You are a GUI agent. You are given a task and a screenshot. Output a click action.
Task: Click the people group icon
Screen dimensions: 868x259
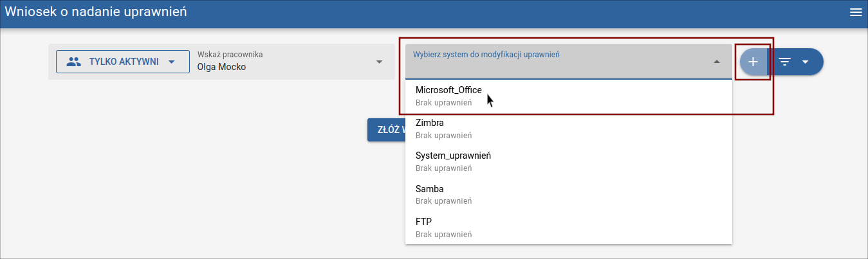(x=74, y=62)
